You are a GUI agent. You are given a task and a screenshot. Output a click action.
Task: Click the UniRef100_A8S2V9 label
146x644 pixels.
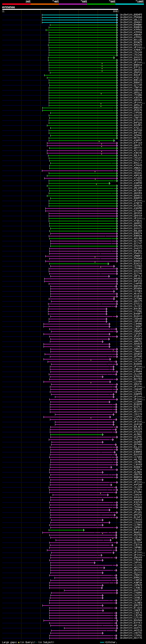click(x=131, y=567)
